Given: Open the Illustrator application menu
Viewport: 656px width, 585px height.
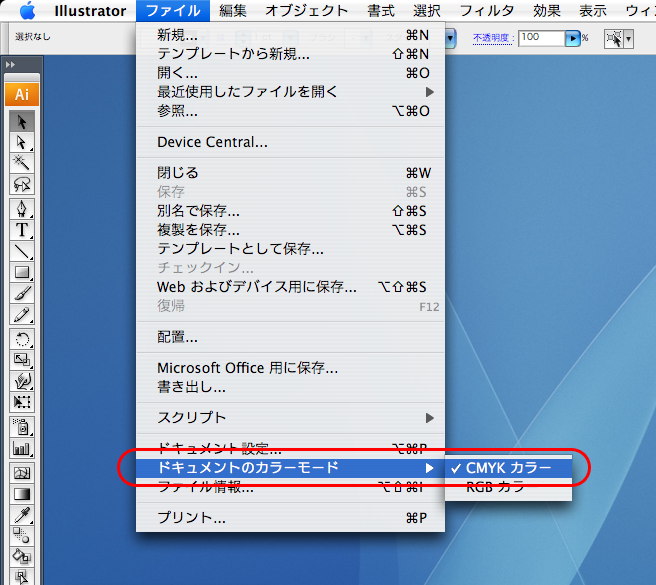Looking at the screenshot, I should pyautogui.click(x=90, y=11).
